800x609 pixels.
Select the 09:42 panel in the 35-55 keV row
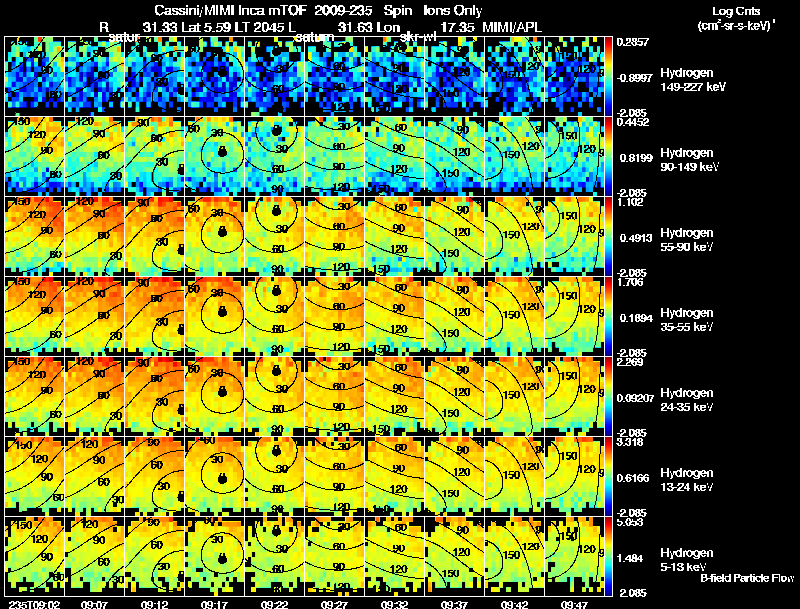pos(515,317)
